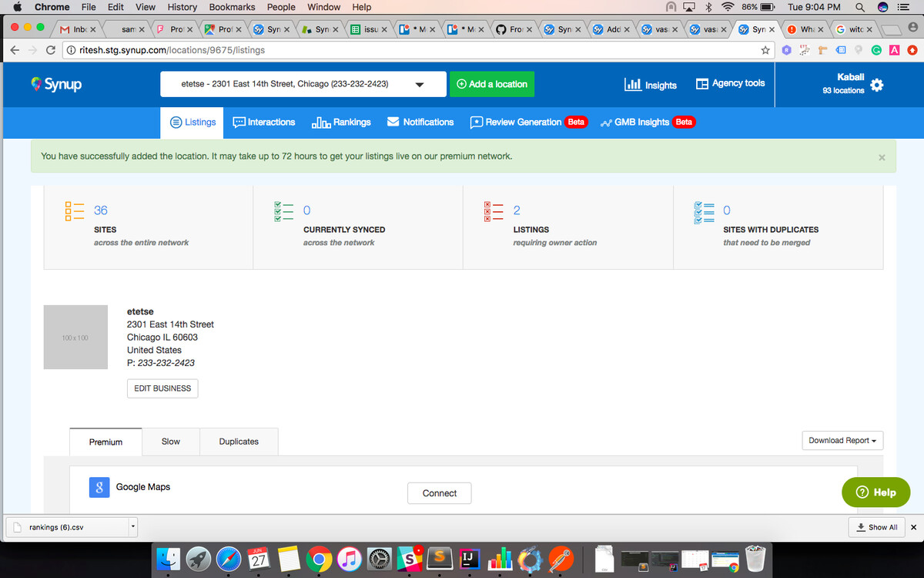Open the Bookmarks menu in the menu bar

click(x=232, y=7)
